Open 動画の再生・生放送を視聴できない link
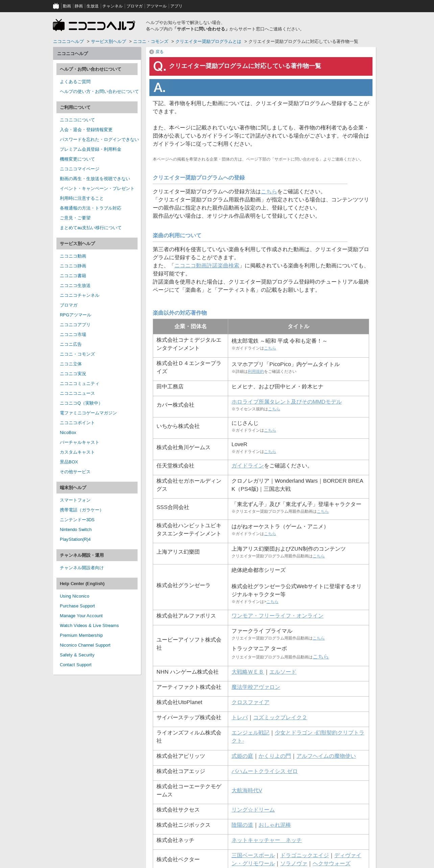434x868 pixels. pyautogui.click(x=95, y=179)
